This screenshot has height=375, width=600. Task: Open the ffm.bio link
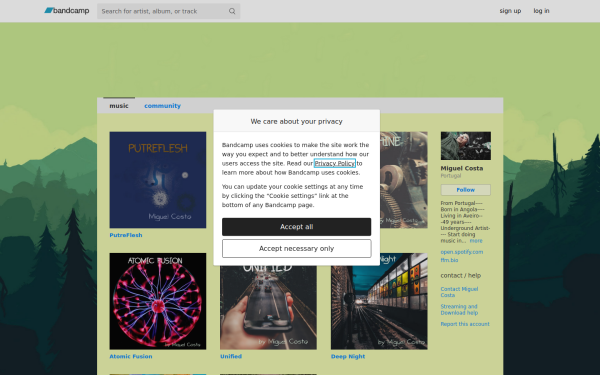pyautogui.click(x=449, y=260)
